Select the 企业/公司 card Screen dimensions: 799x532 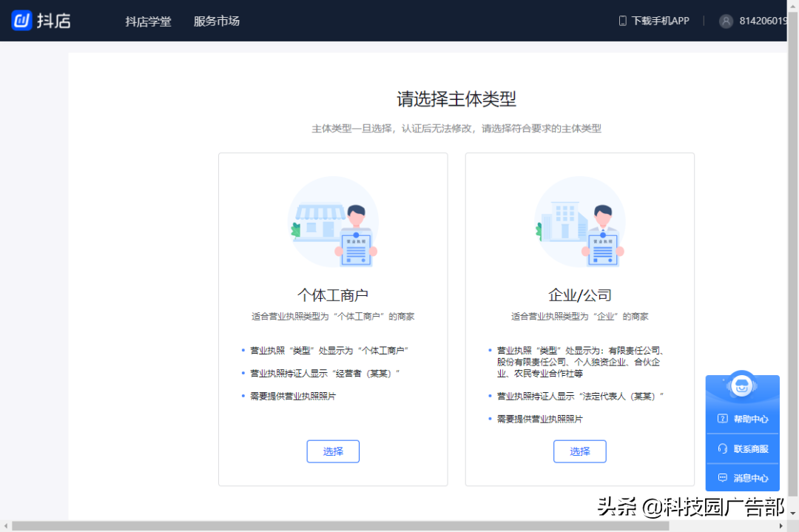(579, 318)
